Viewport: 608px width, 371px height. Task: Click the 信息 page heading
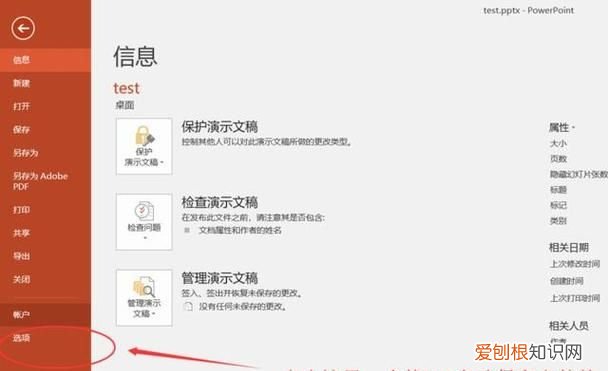click(135, 57)
